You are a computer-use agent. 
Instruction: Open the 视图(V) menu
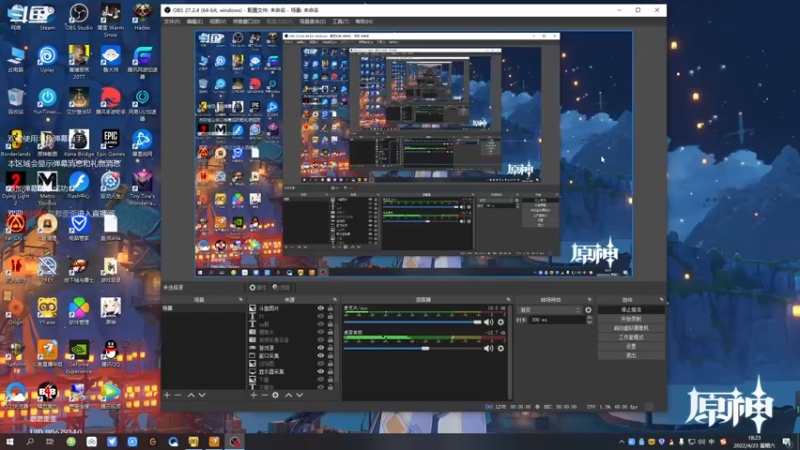[217, 22]
